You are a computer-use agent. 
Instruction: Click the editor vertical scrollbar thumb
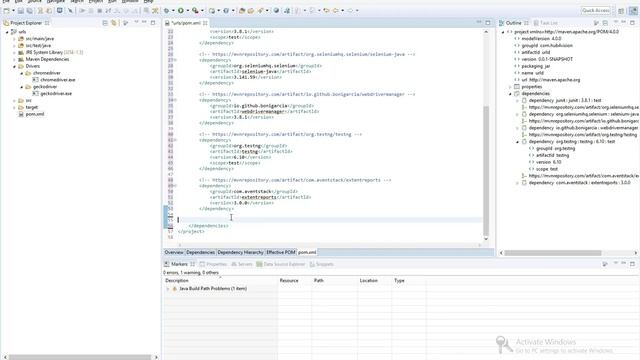486,171
